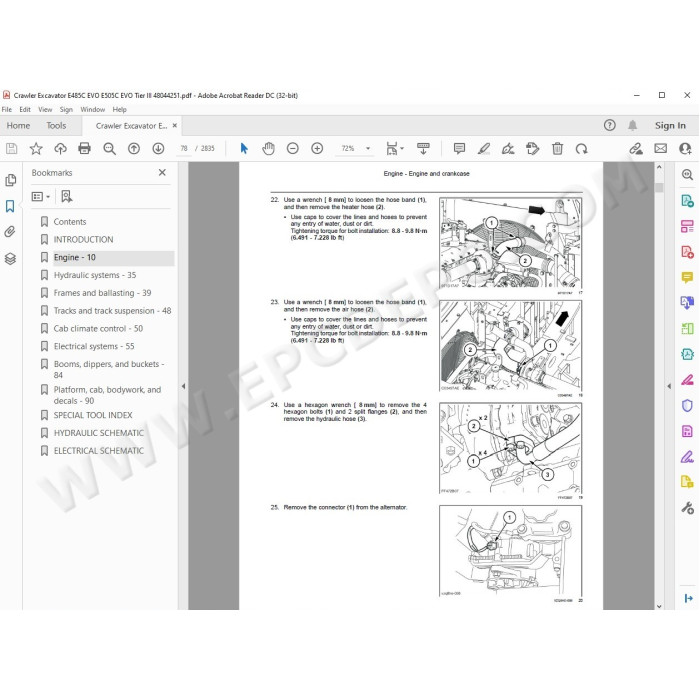Open the Help menu
The height and width of the screenshot is (700, 700).
(x=120, y=109)
